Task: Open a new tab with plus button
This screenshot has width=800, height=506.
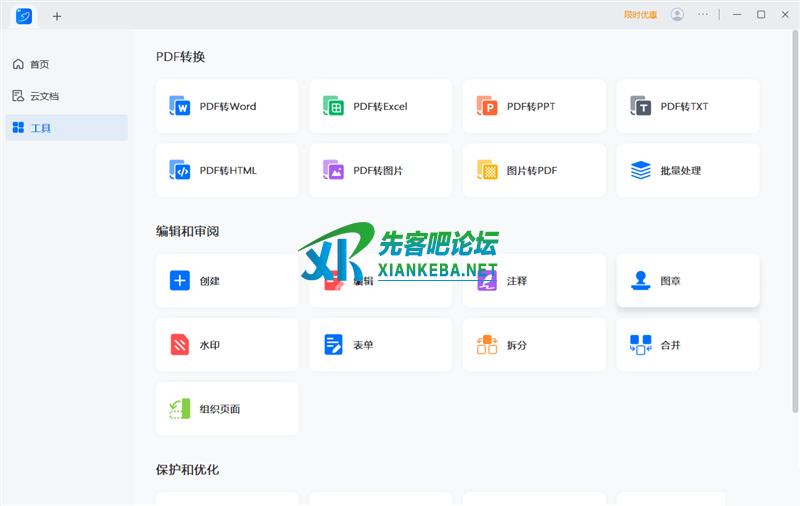Action: pyautogui.click(x=57, y=16)
